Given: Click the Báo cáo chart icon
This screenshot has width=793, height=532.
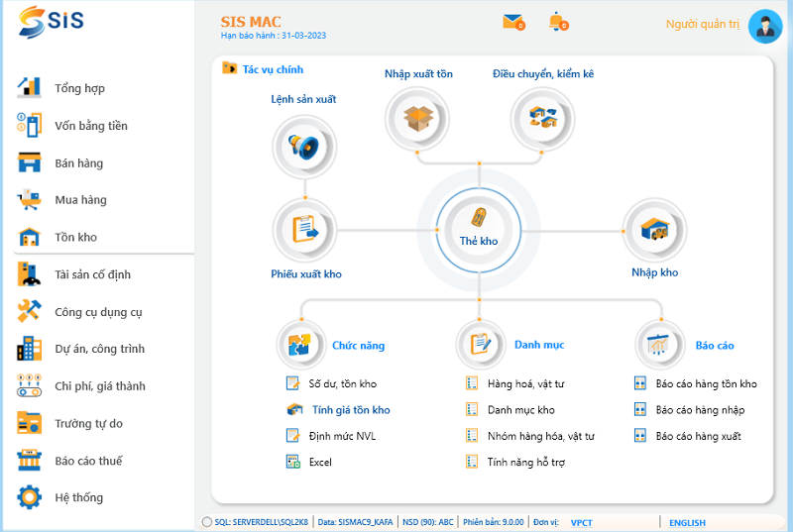Looking at the screenshot, I should 659,345.
